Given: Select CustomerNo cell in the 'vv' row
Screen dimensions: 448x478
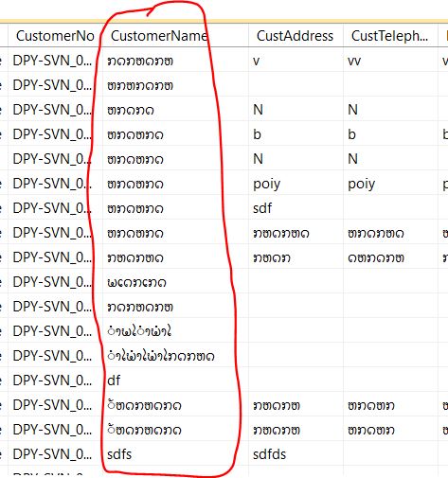Looking at the screenshot, I should pos(55,61).
